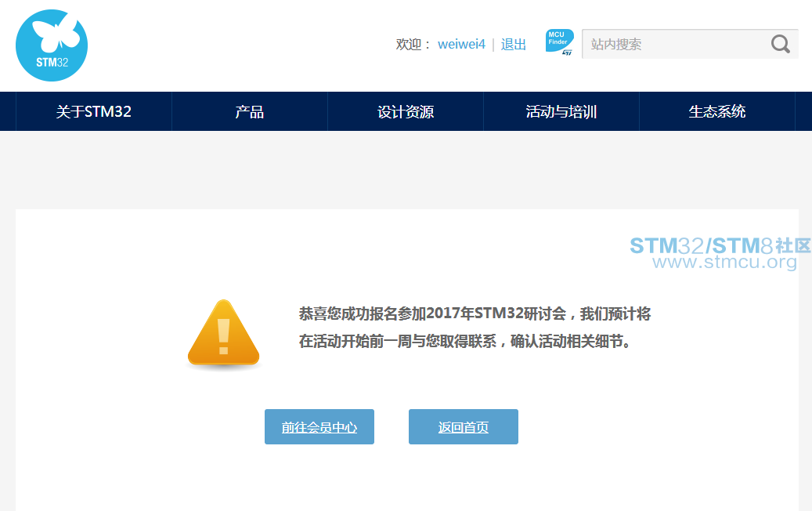This screenshot has height=511, width=812.
Task: Open the 关于STM32 menu
Action: (94, 111)
